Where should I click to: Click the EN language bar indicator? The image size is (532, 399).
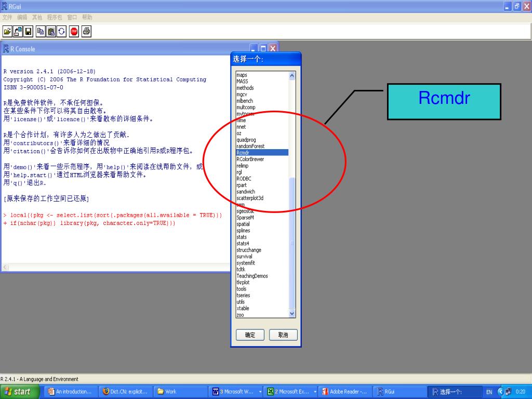(x=489, y=392)
